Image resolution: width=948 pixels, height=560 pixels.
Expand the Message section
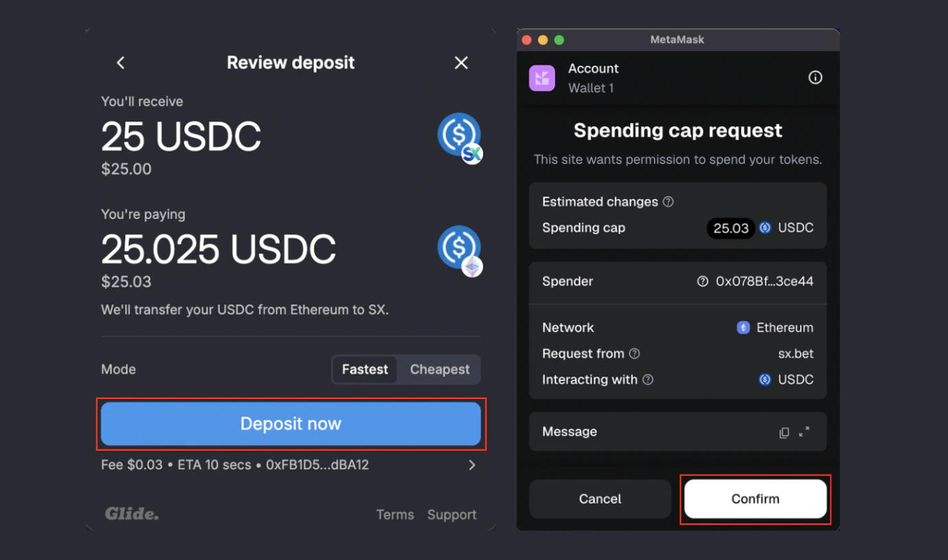click(804, 432)
